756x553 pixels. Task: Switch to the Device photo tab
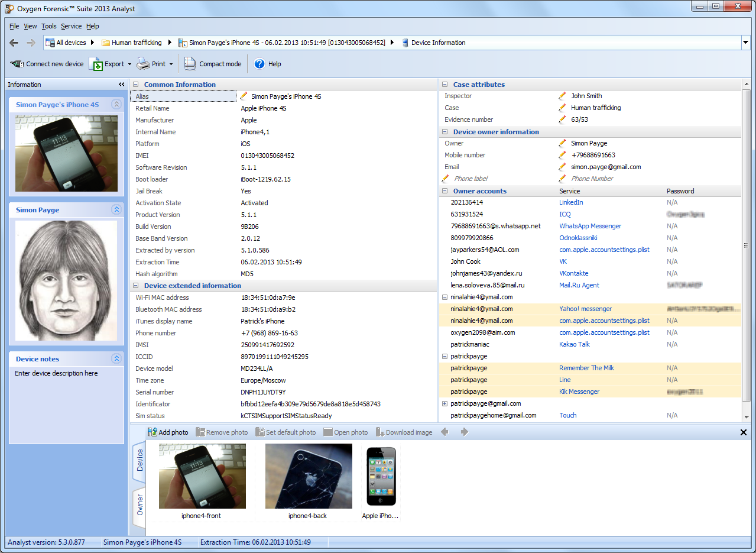[x=139, y=460]
